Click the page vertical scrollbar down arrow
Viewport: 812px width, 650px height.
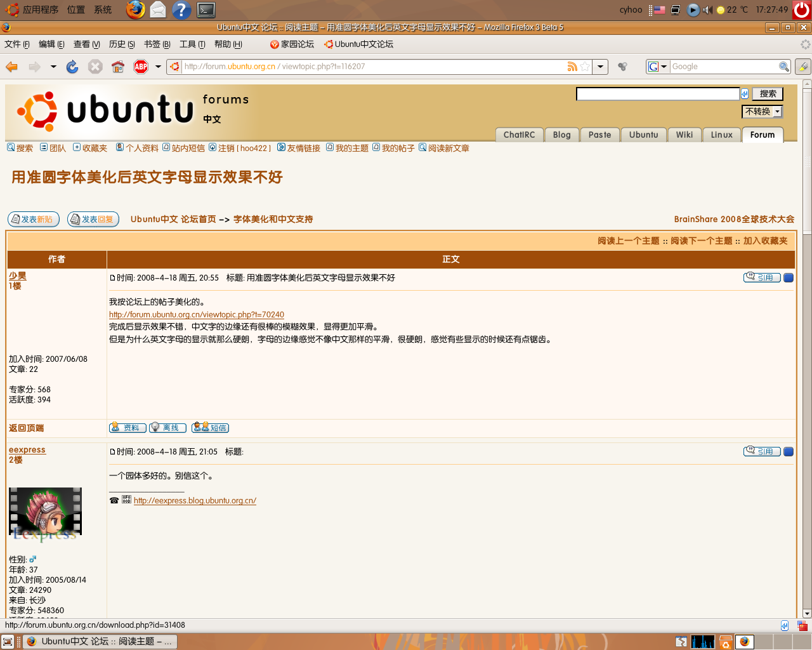807,614
